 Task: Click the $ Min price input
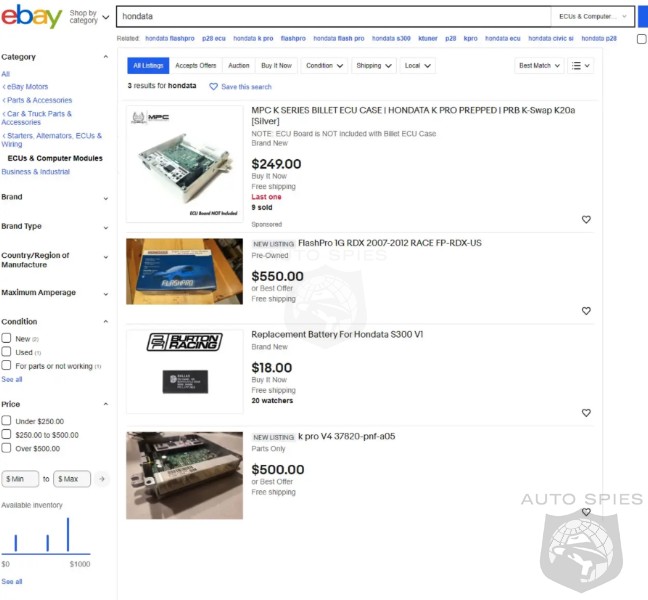tap(20, 479)
